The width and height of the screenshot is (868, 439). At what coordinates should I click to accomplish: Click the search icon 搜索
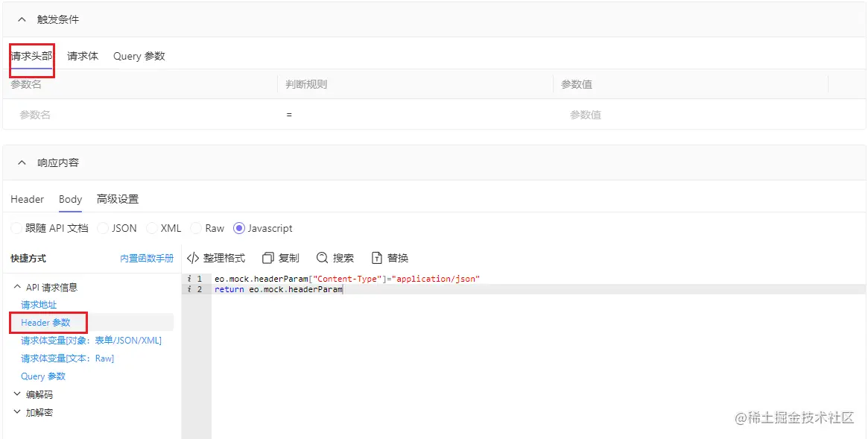pos(322,258)
